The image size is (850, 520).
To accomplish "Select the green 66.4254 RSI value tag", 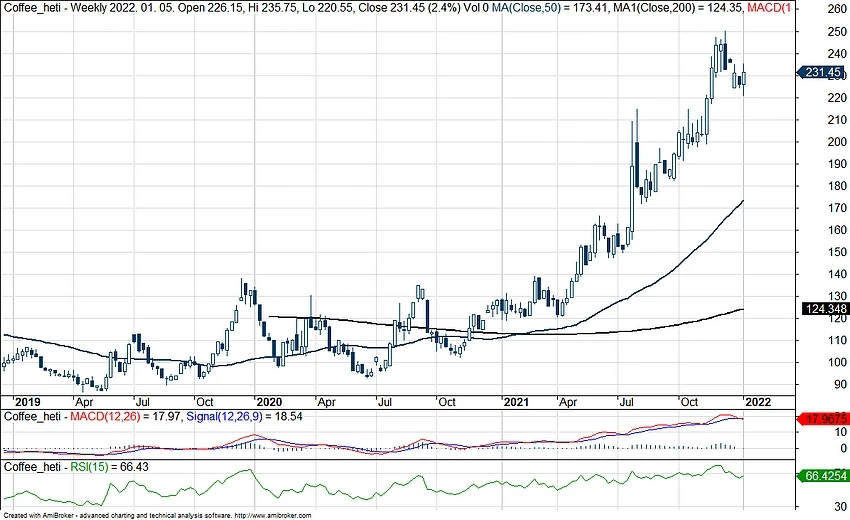I will coord(823,477).
